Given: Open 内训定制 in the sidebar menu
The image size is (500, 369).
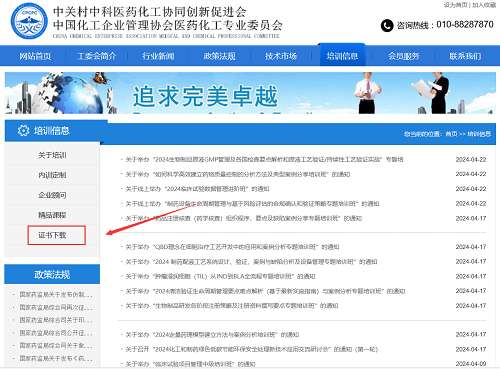Looking at the screenshot, I should click(x=52, y=175).
